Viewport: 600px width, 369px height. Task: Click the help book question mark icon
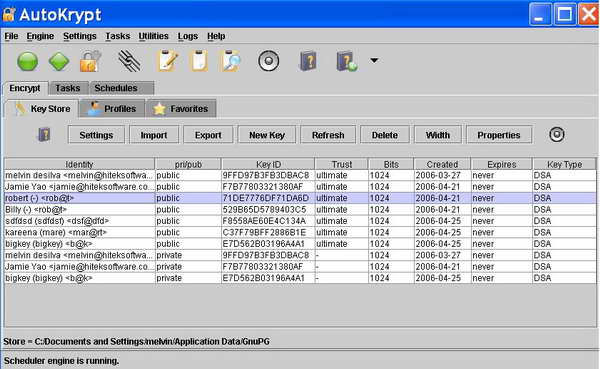click(308, 61)
